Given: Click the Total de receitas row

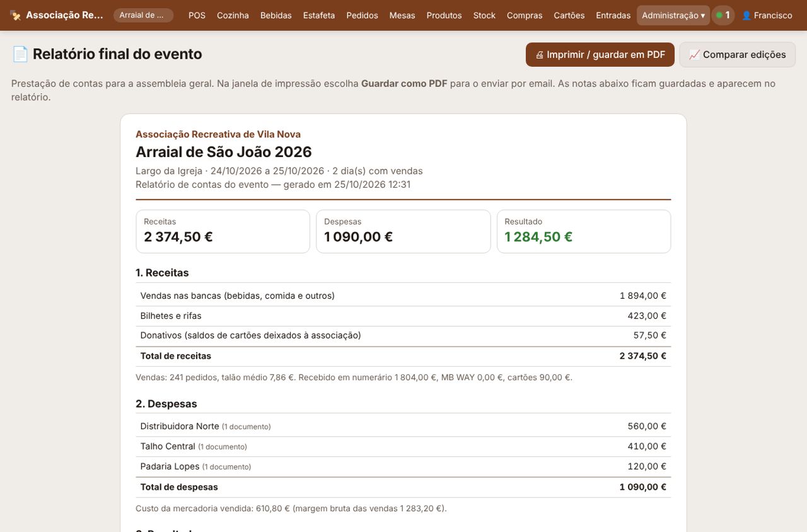Looking at the screenshot, I should coord(403,356).
